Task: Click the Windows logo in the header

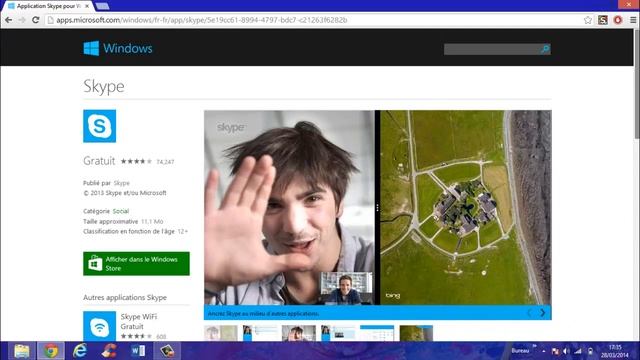Action: click(91, 48)
